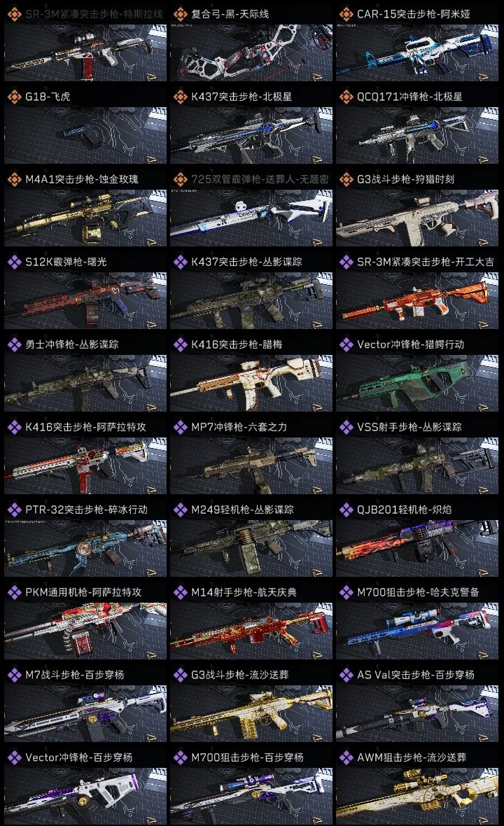The image size is (504, 826).
Task: Click the SR-3M紧凑突击步枪-开工大吉 title label
Action: [426, 262]
